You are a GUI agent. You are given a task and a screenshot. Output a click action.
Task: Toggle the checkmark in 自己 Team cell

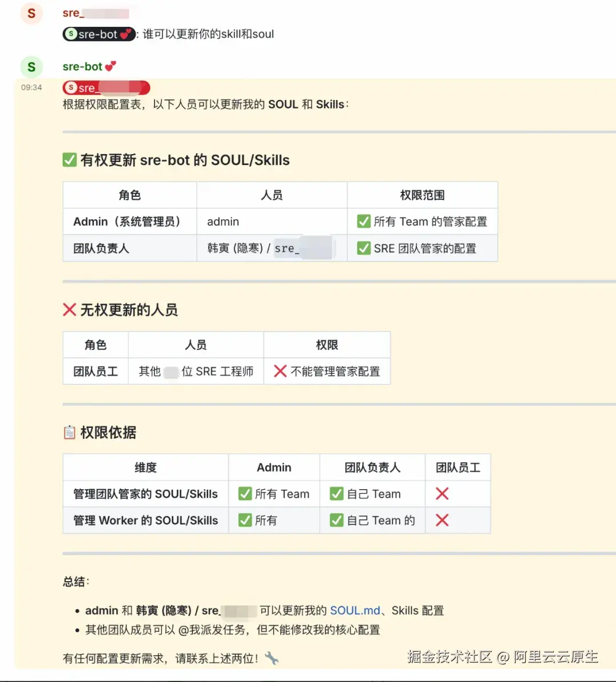point(337,494)
